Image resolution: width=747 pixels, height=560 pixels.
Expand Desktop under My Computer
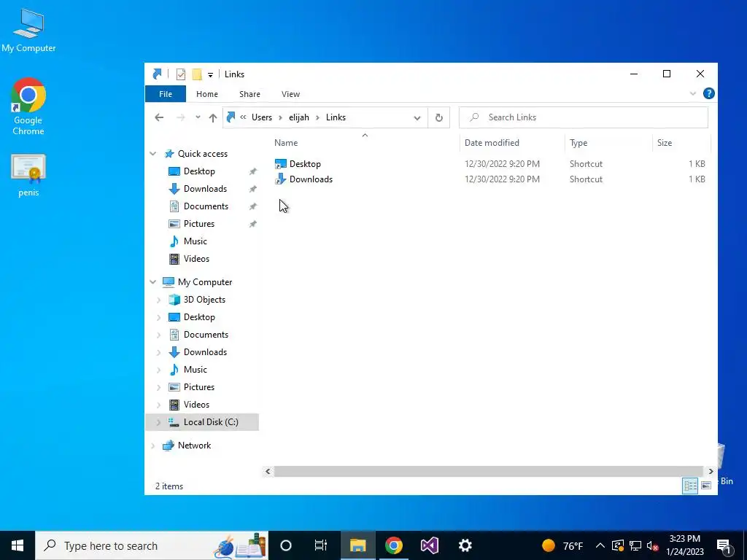[x=158, y=317]
